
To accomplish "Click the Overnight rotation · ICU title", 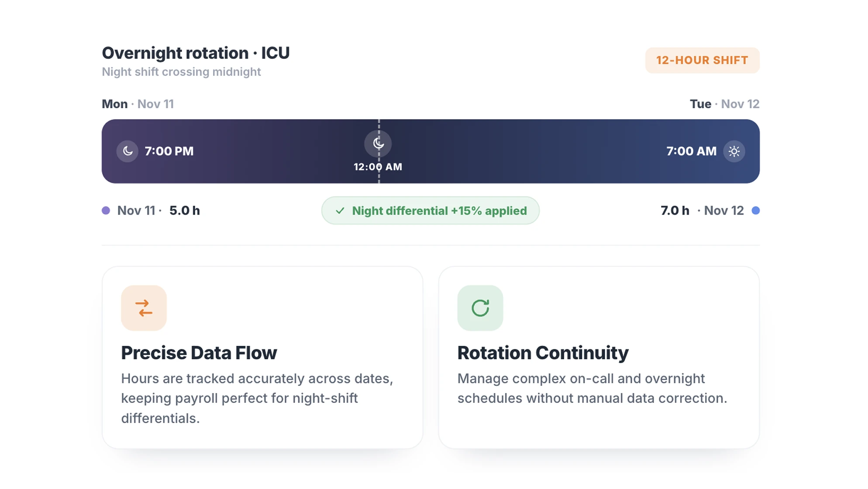I will (x=196, y=53).
